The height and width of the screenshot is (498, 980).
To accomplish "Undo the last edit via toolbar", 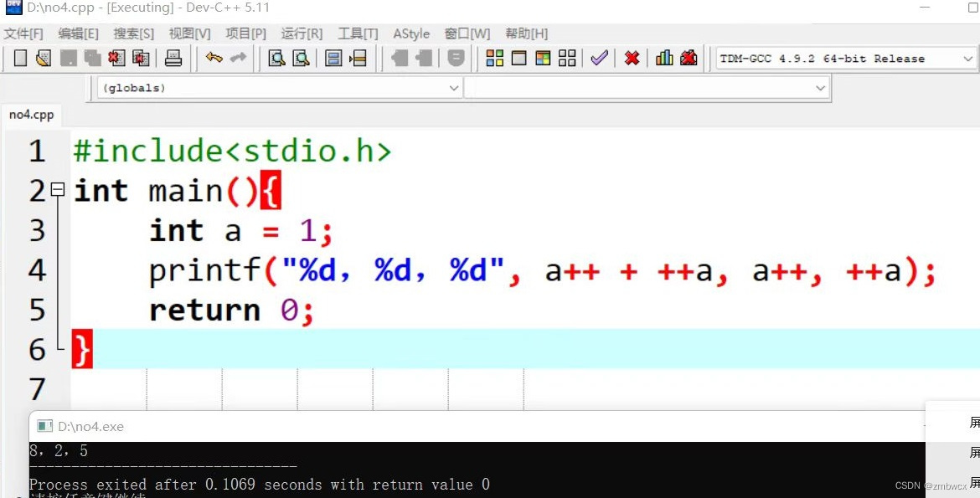I will pyautogui.click(x=214, y=58).
